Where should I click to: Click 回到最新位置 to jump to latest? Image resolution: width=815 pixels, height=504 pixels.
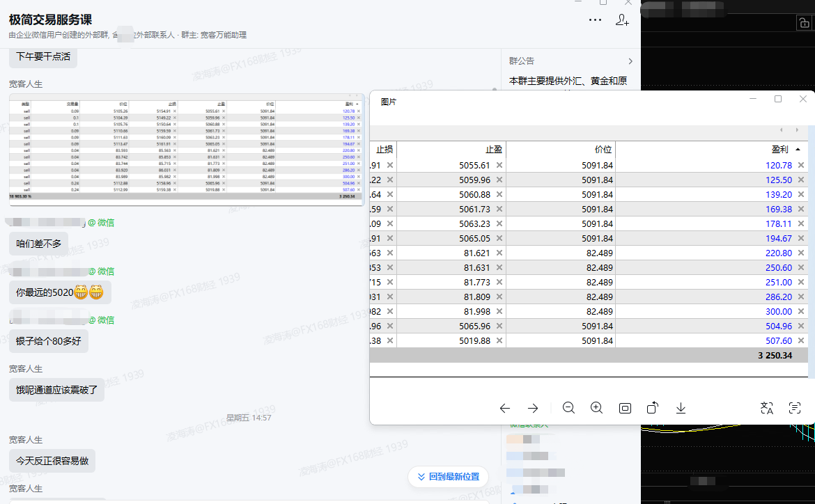tap(448, 477)
